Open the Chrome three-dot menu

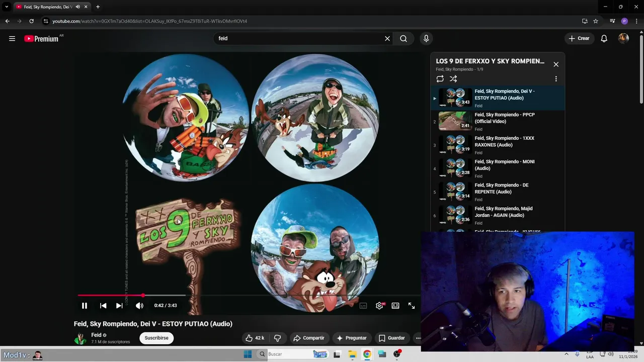click(x=636, y=21)
